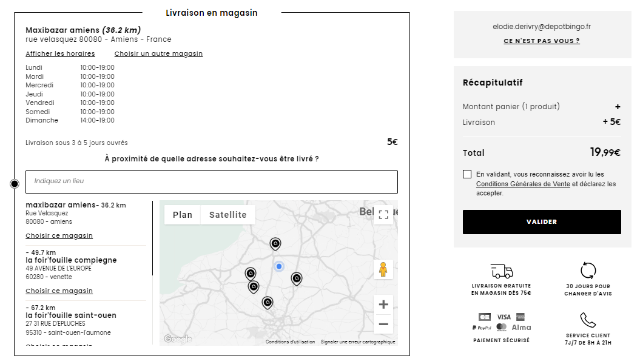Click the Total 19,99€ amount
This screenshot has width=640, height=364.
click(605, 153)
